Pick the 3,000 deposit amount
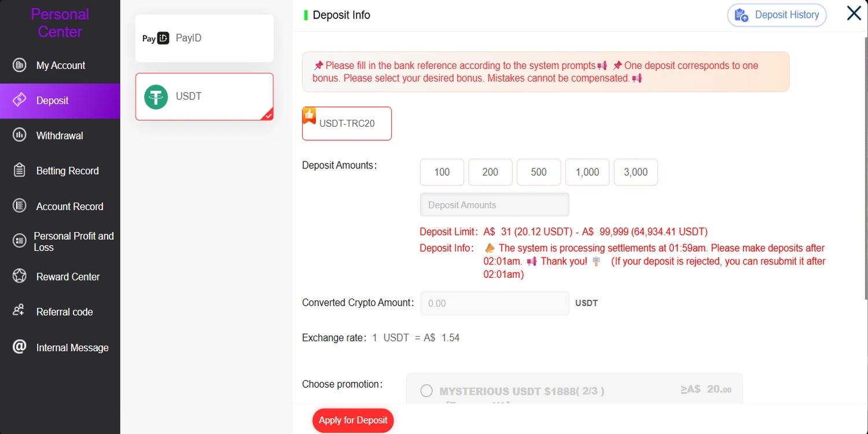Viewport: 868px width, 434px height. pyautogui.click(x=636, y=172)
